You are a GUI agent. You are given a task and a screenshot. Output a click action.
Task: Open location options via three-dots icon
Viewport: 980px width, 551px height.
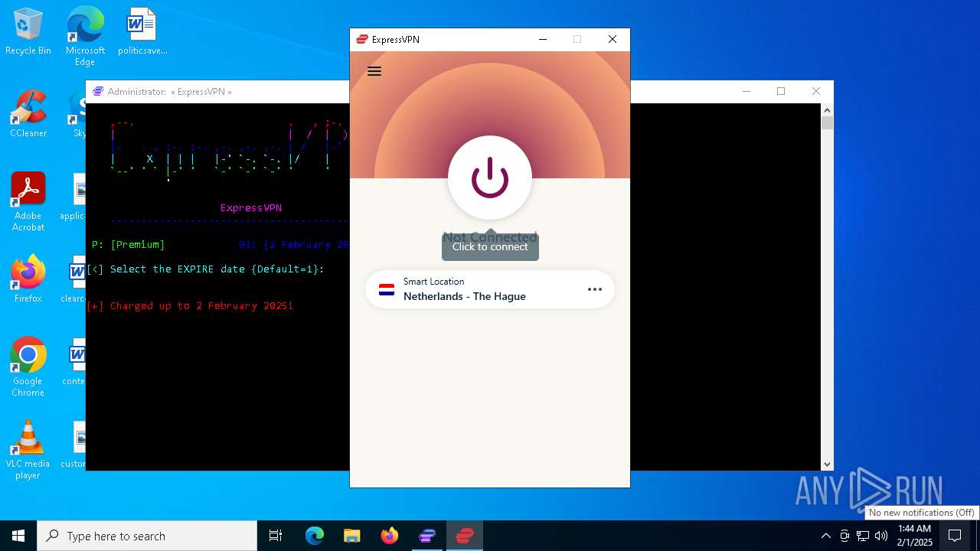coord(595,289)
